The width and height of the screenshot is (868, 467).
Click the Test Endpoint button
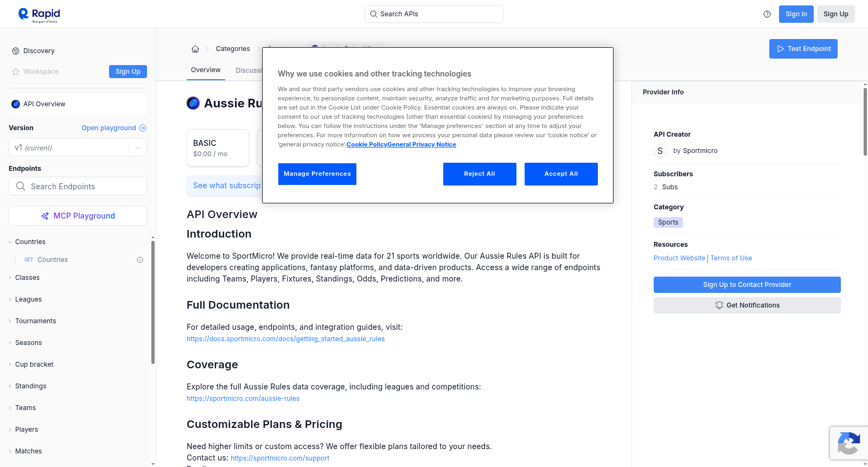pos(803,49)
